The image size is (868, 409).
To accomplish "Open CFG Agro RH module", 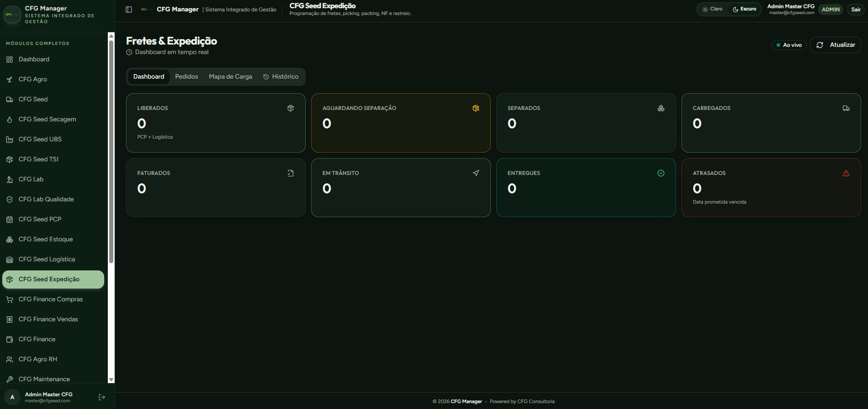I will click(53, 359).
